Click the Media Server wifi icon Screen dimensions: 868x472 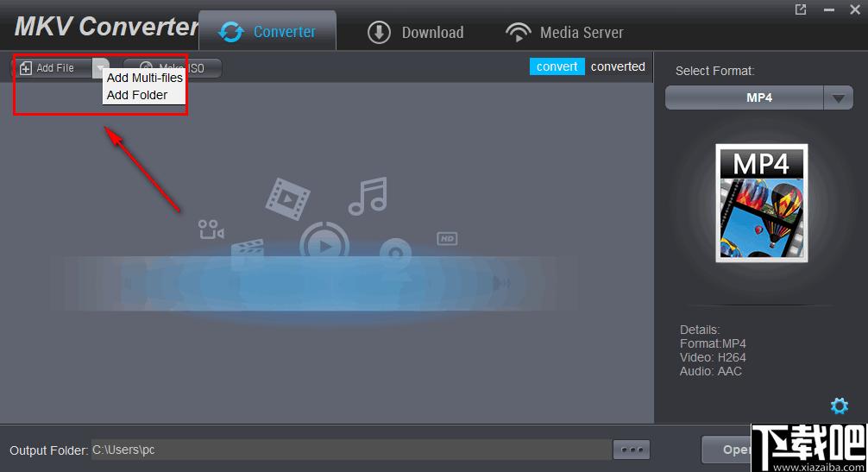coord(519,32)
